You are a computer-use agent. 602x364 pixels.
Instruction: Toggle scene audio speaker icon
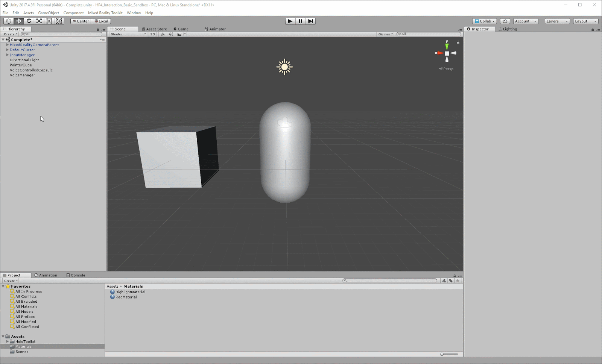[171, 34]
